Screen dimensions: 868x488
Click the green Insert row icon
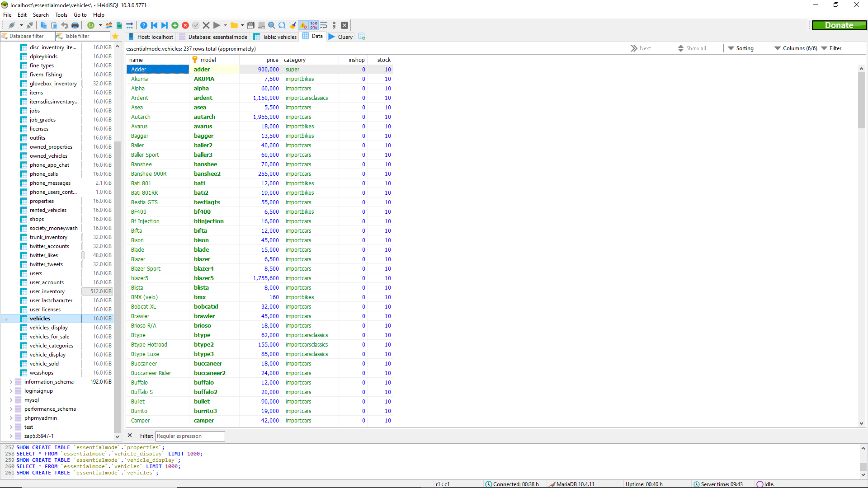click(175, 25)
